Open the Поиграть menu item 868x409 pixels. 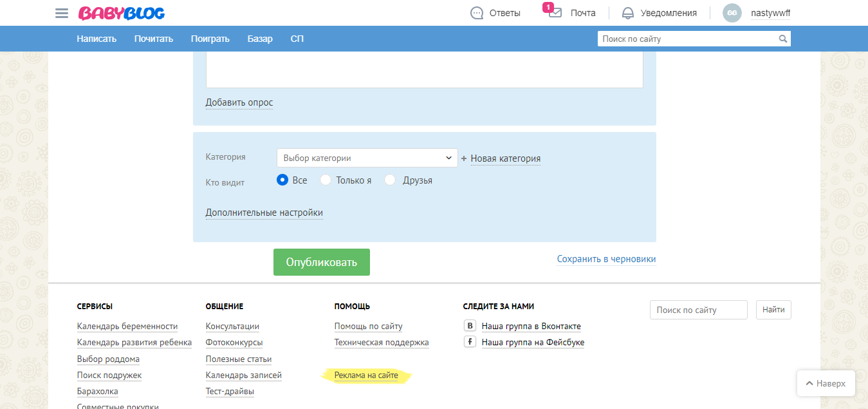[x=210, y=39]
